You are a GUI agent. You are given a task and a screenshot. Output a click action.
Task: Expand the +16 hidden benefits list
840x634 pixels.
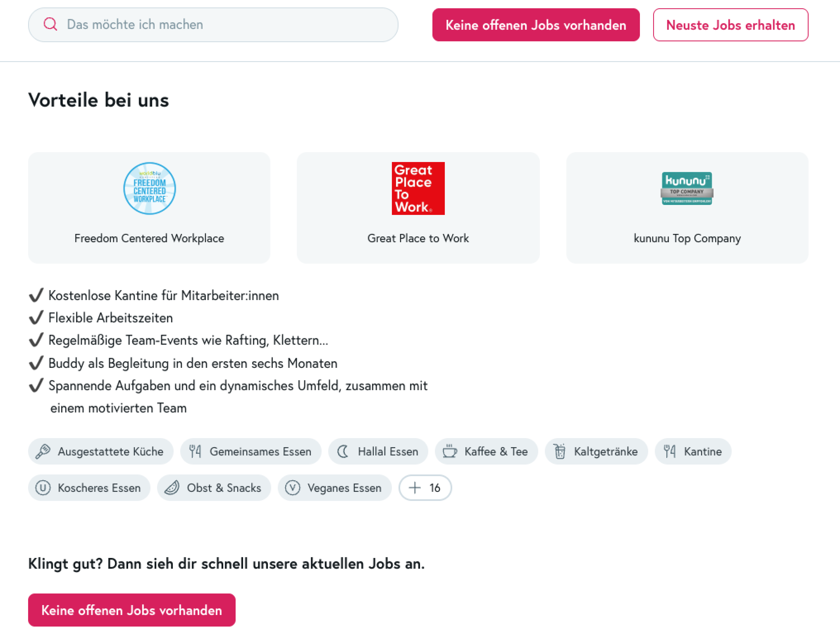425,488
